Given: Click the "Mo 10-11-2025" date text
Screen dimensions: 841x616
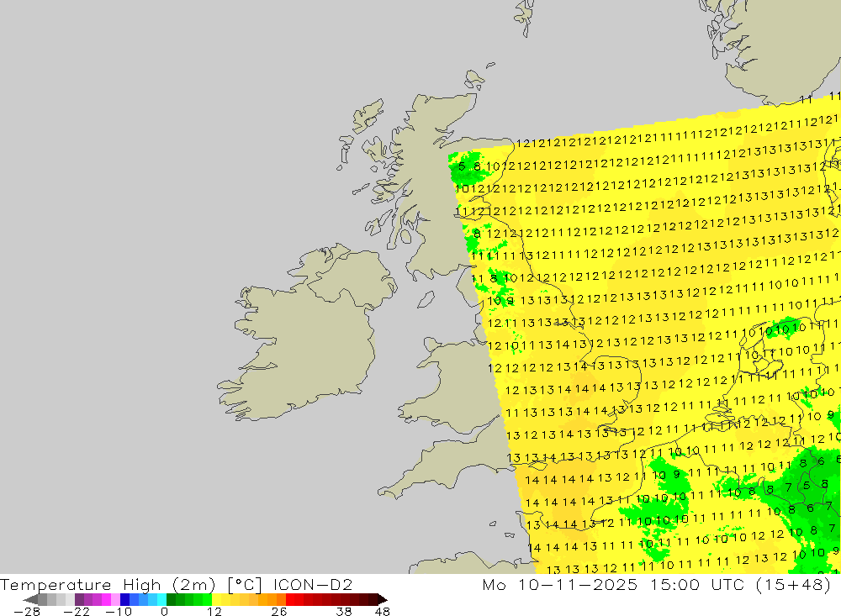Looking at the screenshot, I should point(560,584).
